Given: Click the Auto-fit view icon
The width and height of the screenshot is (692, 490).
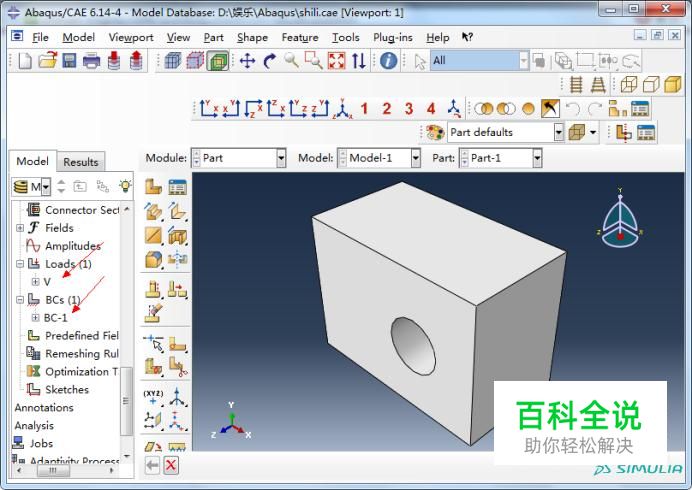Looking at the screenshot, I should [336, 60].
